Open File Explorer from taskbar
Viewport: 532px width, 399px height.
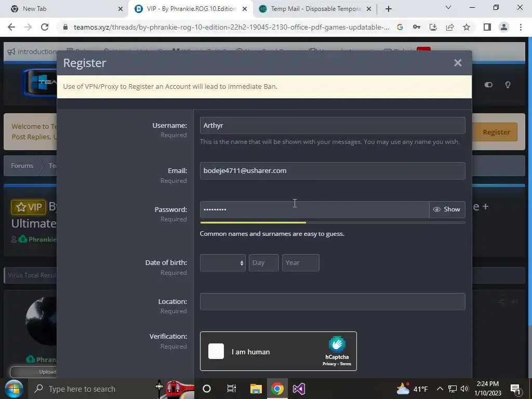(x=256, y=389)
